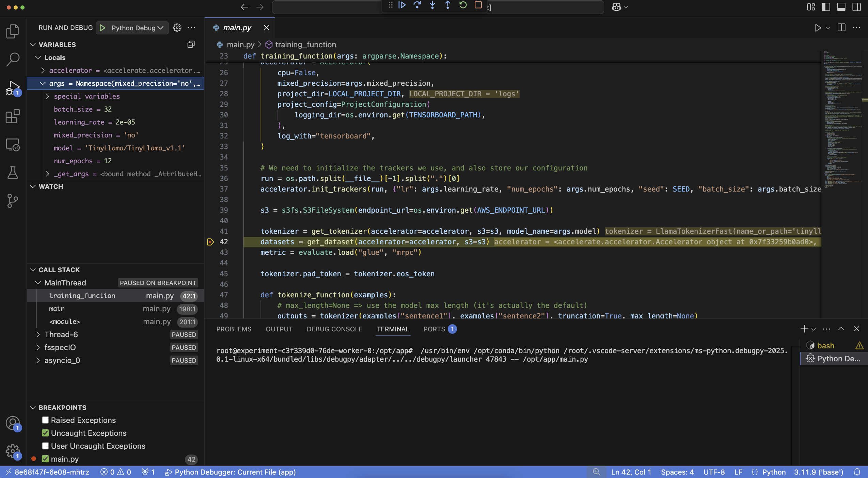The width and height of the screenshot is (868, 478).
Task: Click Step Into in debug toolbar
Action: [432, 5]
